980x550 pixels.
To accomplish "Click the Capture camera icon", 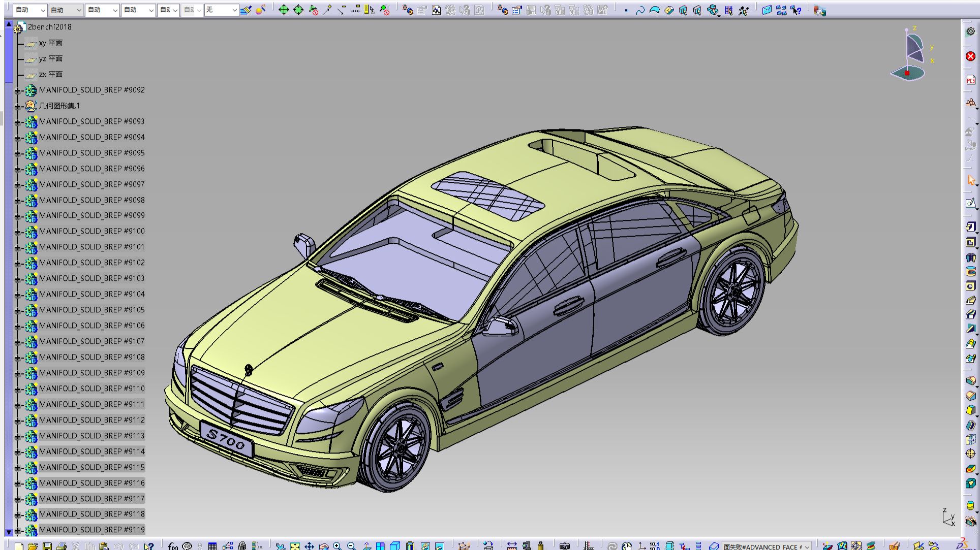I will [564, 546].
